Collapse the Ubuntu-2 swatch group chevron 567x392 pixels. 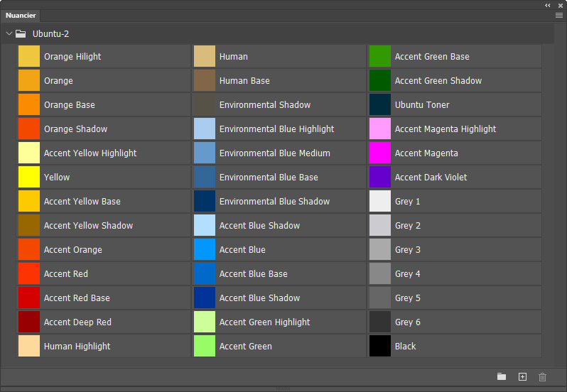[9, 33]
